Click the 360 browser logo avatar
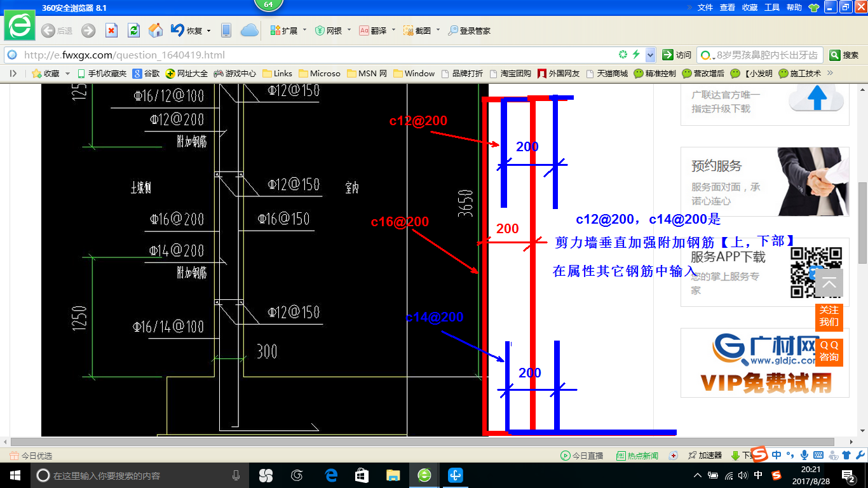The image size is (868, 488). tap(20, 26)
